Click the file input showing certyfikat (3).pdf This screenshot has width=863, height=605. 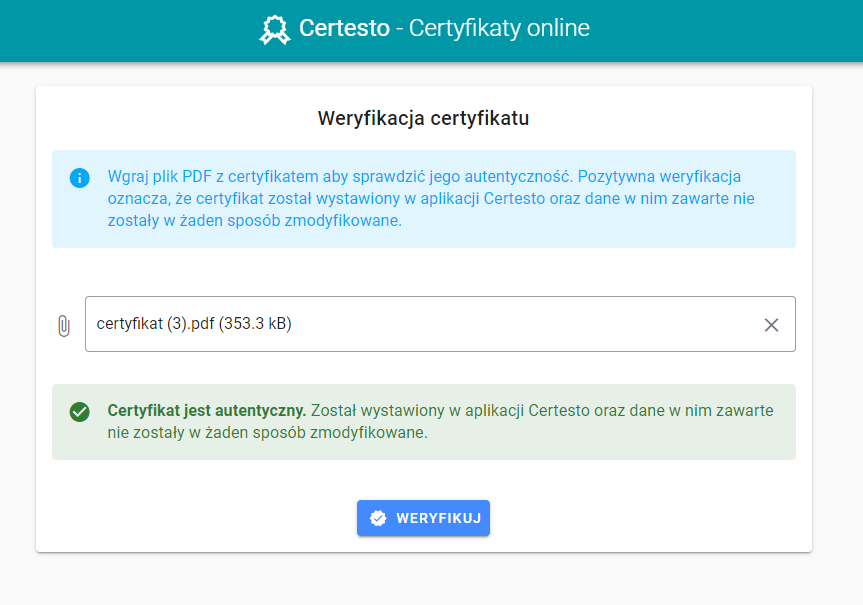click(440, 324)
